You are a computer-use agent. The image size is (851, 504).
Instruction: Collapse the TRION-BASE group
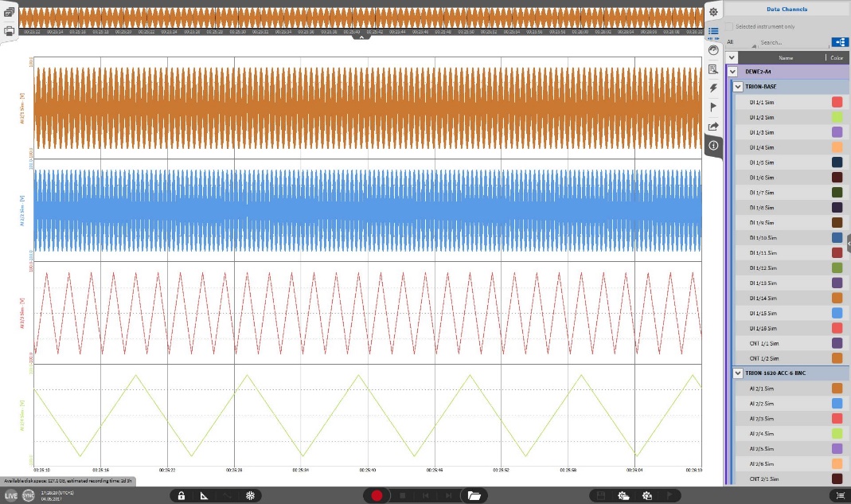pos(738,87)
